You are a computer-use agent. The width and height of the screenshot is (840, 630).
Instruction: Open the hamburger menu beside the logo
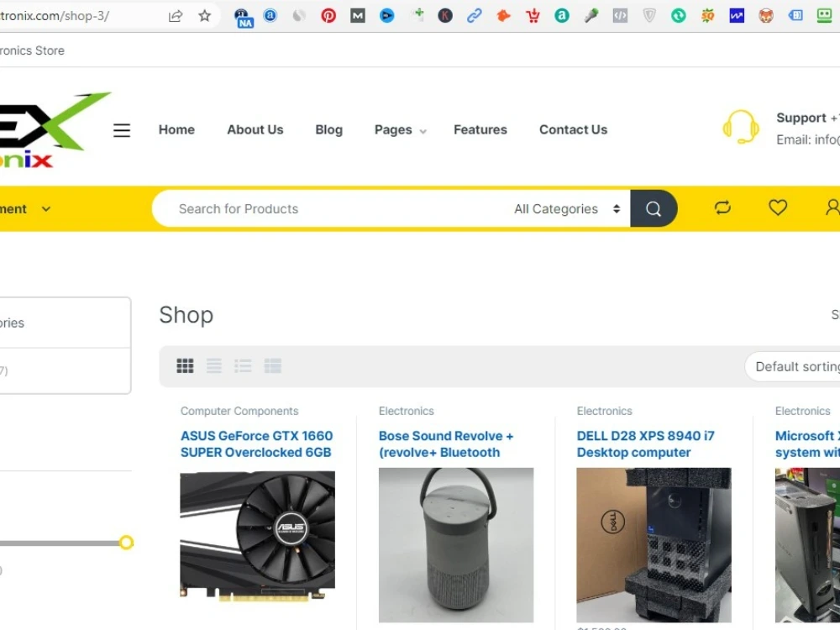pyautogui.click(x=122, y=130)
